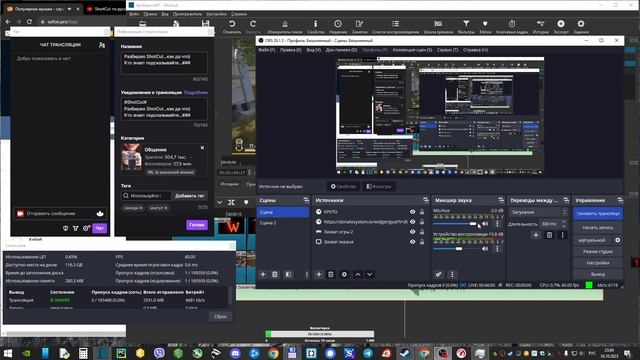Toggle visibility of the КРУТО source
Image resolution: width=640 pixels, height=360 pixels.
(x=412, y=212)
